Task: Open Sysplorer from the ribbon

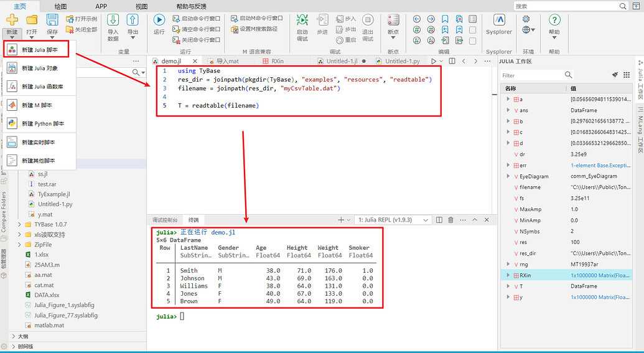Action: (x=499, y=24)
